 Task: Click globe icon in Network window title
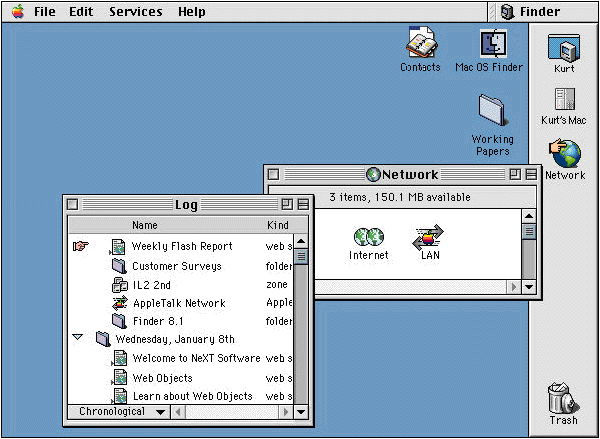pyautogui.click(x=373, y=175)
